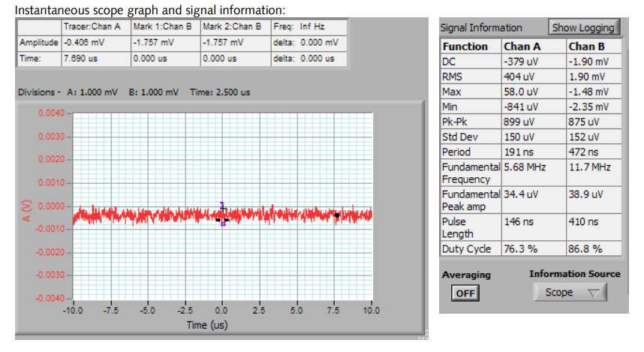Click the Chan A column header
Image resolution: width=644 pixels, height=352 pixels.
click(522, 47)
